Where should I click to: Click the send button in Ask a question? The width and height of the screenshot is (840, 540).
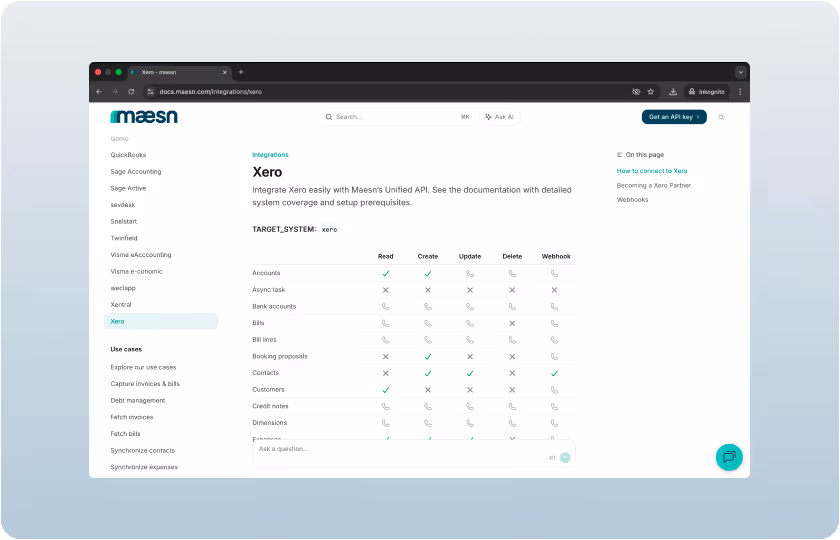point(565,457)
